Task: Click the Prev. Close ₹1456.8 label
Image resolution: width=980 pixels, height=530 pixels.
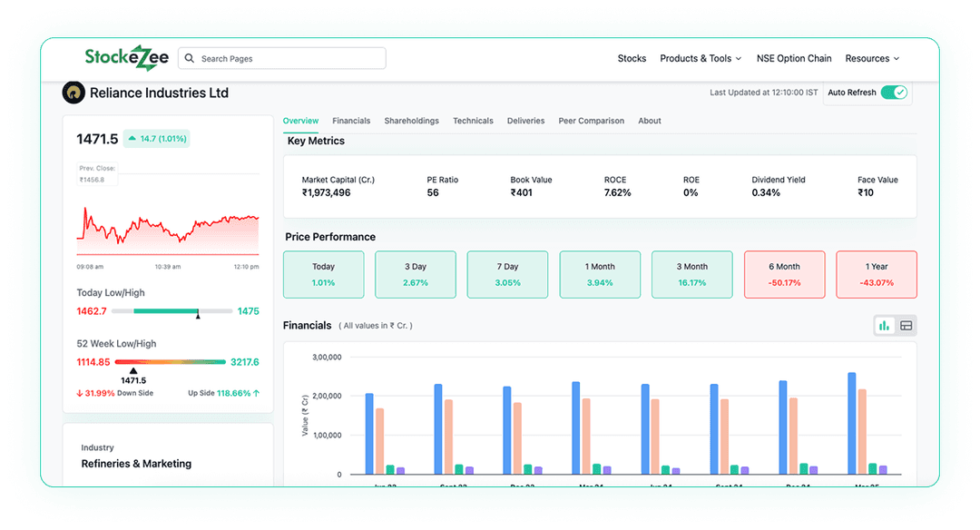Action: (x=97, y=173)
